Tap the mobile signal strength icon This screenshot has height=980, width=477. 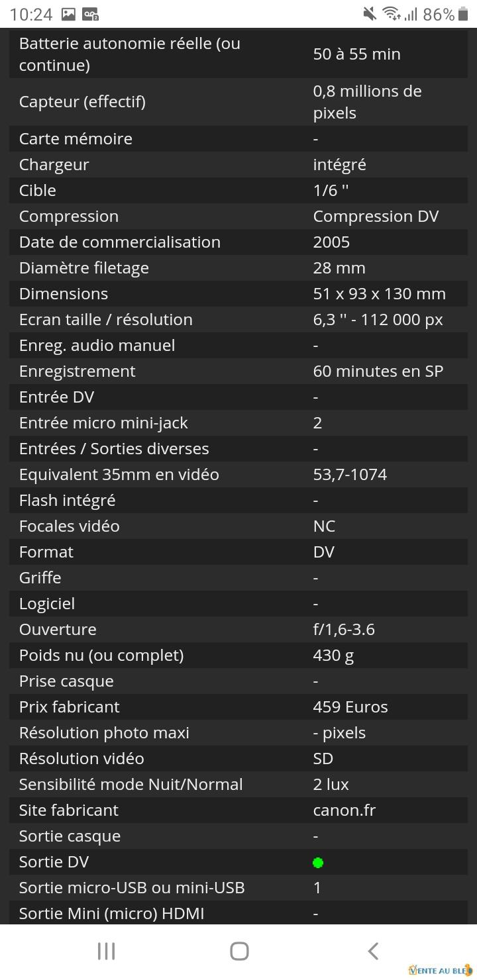pyautogui.click(x=411, y=14)
